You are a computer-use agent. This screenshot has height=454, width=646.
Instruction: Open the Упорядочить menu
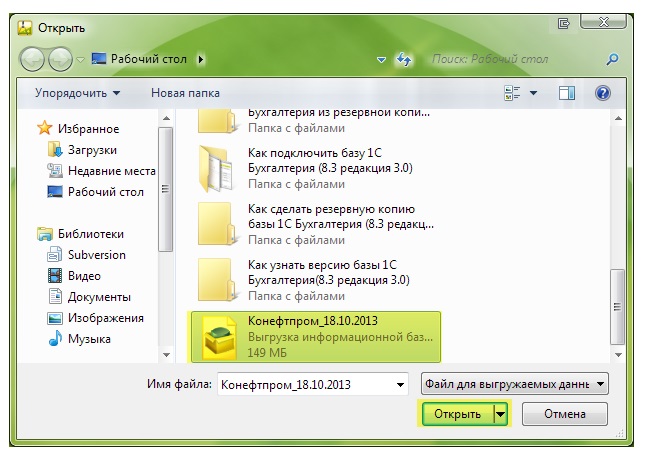tap(77, 93)
